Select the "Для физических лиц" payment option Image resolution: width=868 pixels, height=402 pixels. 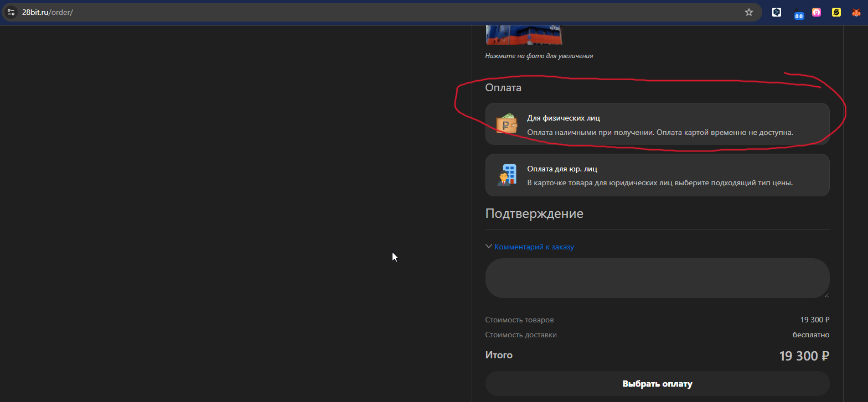tap(657, 124)
